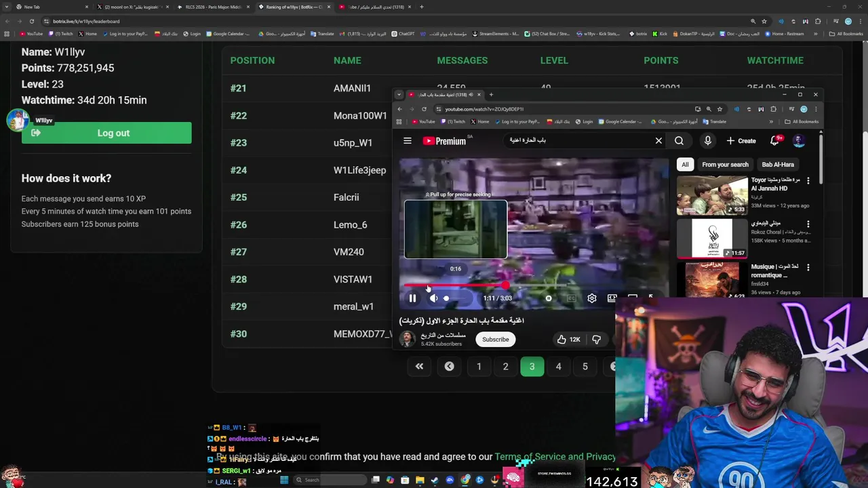Open the YouTube account avatar menu

point(799,141)
